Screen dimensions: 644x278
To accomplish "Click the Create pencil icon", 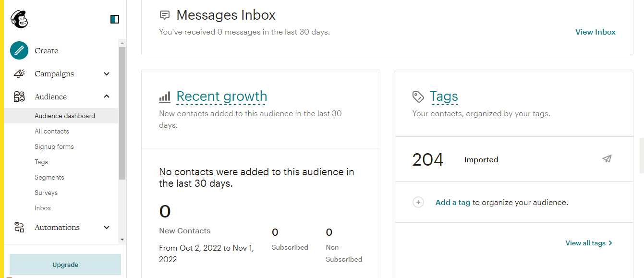I will click(19, 50).
